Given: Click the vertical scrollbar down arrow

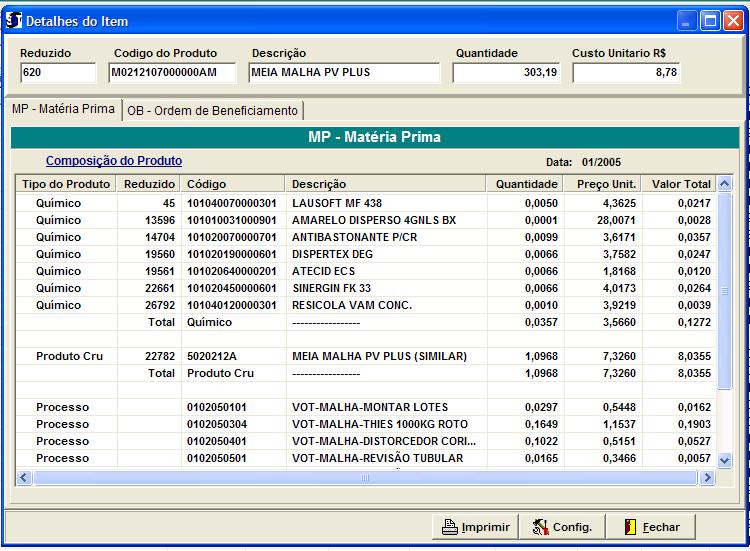Looking at the screenshot, I should [725, 460].
